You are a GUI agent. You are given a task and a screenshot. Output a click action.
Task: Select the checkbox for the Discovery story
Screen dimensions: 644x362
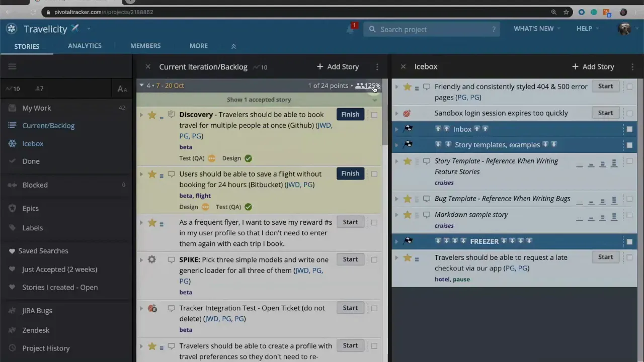tap(374, 115)
